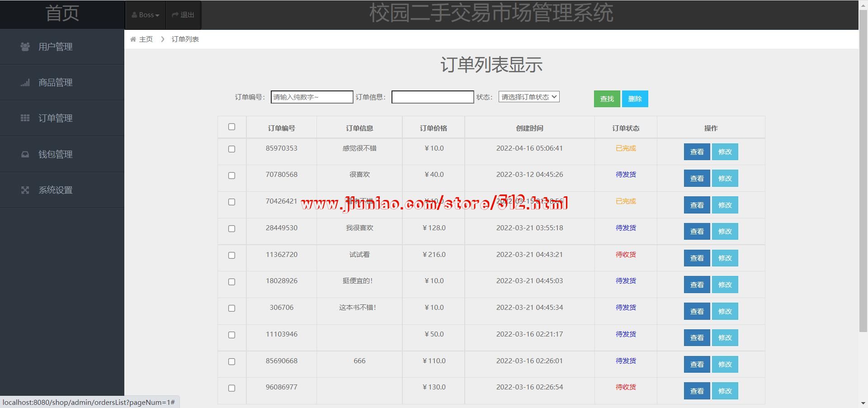The height and width of the screenshot is (408, 868).
Task: Click the grid icon beside 订单管理
Action: point(25,118)
